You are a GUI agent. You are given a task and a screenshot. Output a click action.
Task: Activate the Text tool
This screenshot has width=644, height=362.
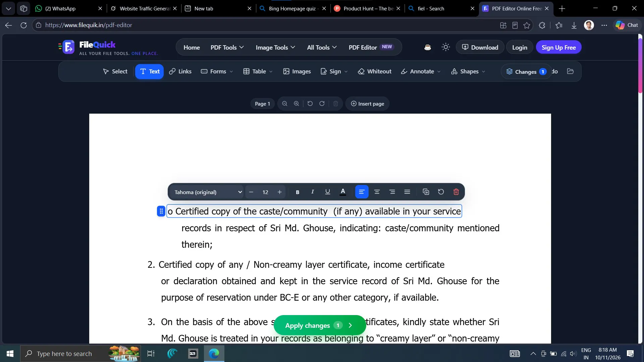[x=149, y=71]
